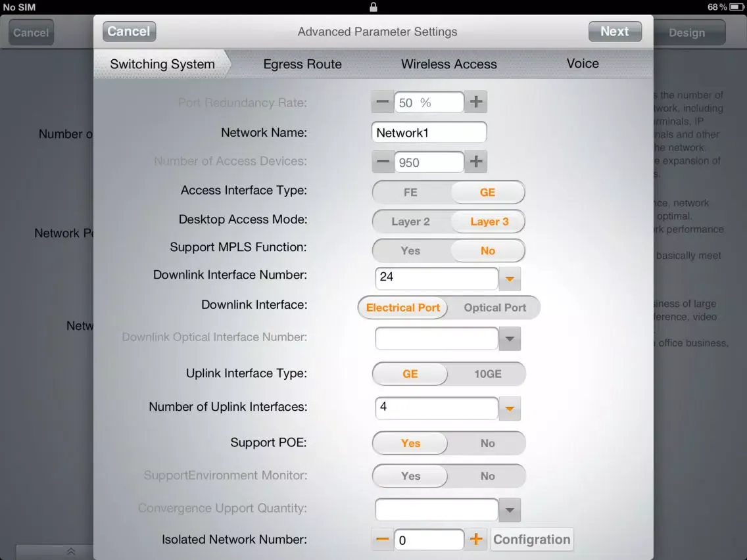Viewport: 747px width, 560px height.
Task: Increase the Port Redundancy Rate with plus
Action: tap(475, 102)
